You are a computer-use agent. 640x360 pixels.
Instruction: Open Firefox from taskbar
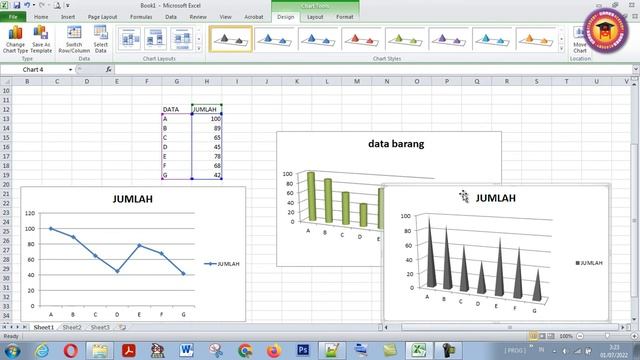coord(274,351)
